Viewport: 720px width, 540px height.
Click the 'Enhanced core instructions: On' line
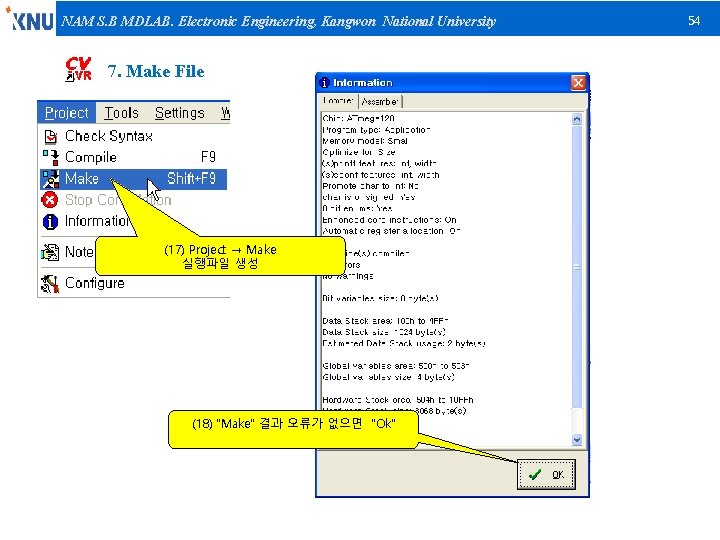[x=389, y=220]
